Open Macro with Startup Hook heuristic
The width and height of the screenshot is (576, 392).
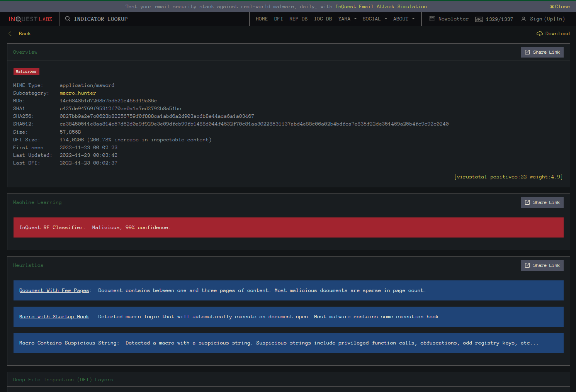pos(54,317)
